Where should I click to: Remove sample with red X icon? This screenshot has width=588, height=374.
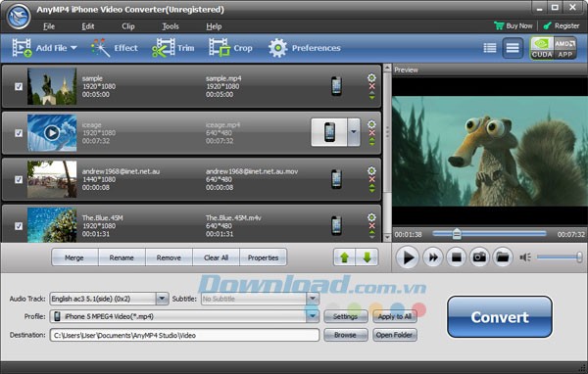point(371,86)
